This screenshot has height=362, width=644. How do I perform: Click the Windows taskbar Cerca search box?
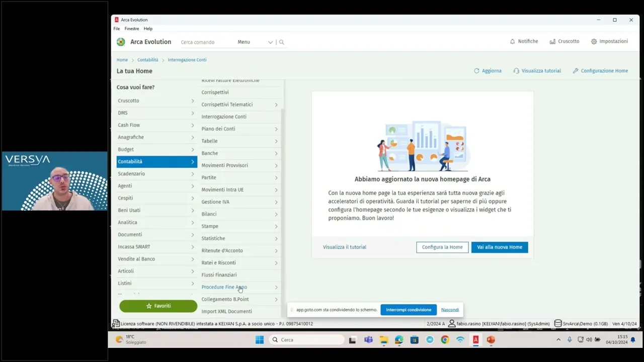coord(306,340)
